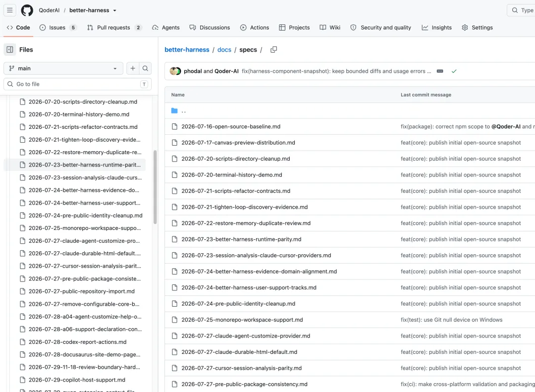This screenshot has height=392, width=535.
Task: Select 2026-07-28-docusaurus-site-demo-page tree item
Action: pyautogui.click(x=84, y=354)
